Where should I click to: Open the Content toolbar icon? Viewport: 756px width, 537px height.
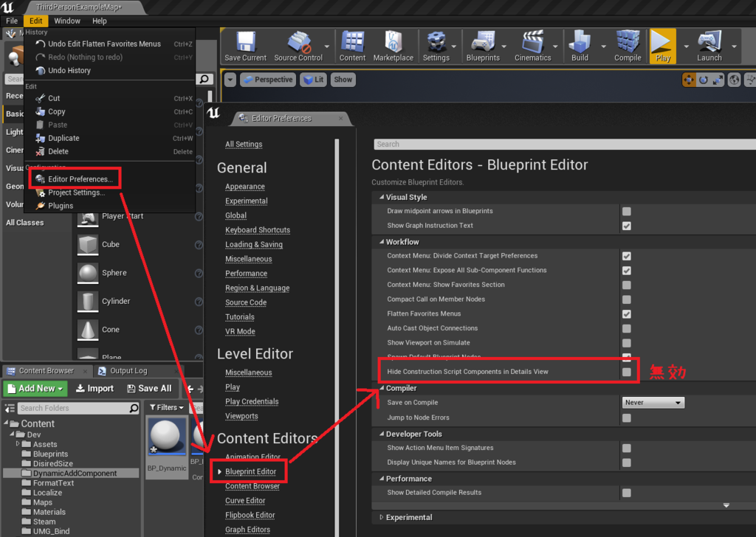point(352,42)
